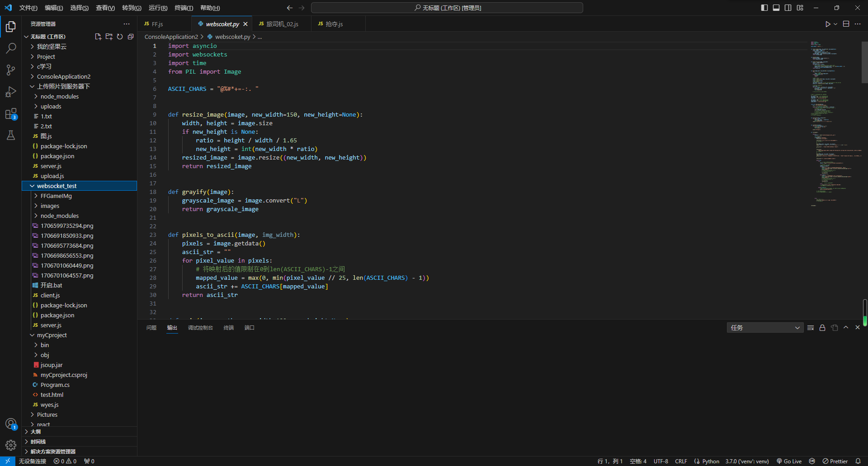Viewport: 868px width, 466px height.
Task: Open the Manage gear settings
Action: [x=11, y=445]
